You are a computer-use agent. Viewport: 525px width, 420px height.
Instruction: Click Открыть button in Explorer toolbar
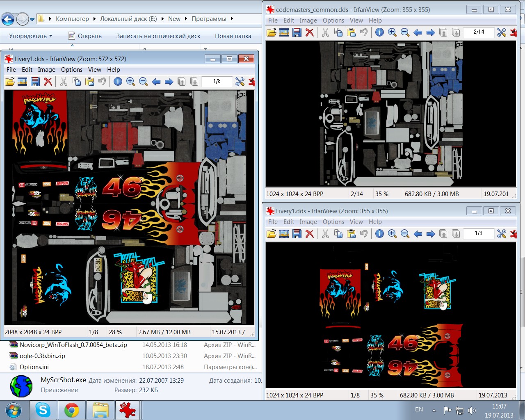tap(85, 36)
